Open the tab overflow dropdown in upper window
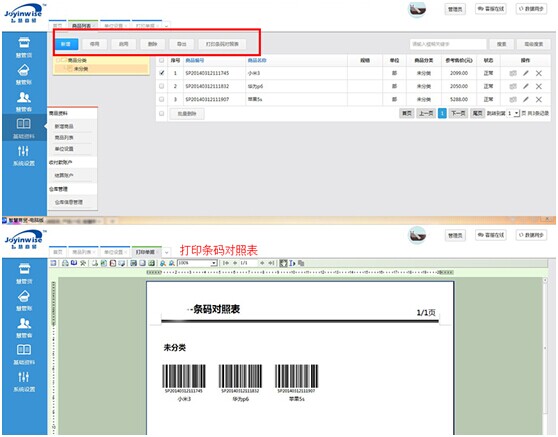 pyautogui.click(x=166, y=26)
